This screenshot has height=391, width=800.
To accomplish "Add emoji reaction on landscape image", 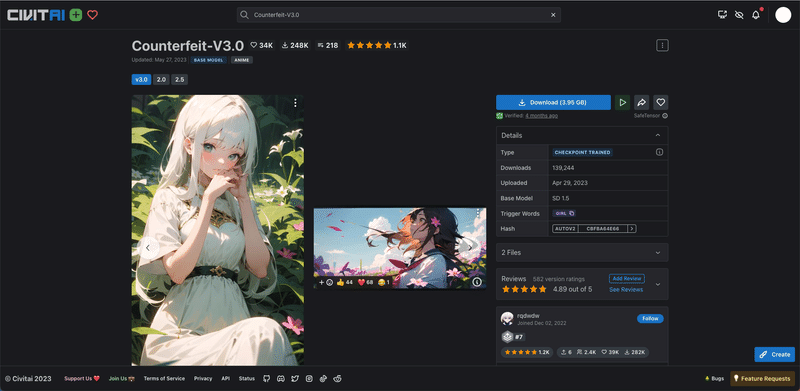I will pos(326,282).
